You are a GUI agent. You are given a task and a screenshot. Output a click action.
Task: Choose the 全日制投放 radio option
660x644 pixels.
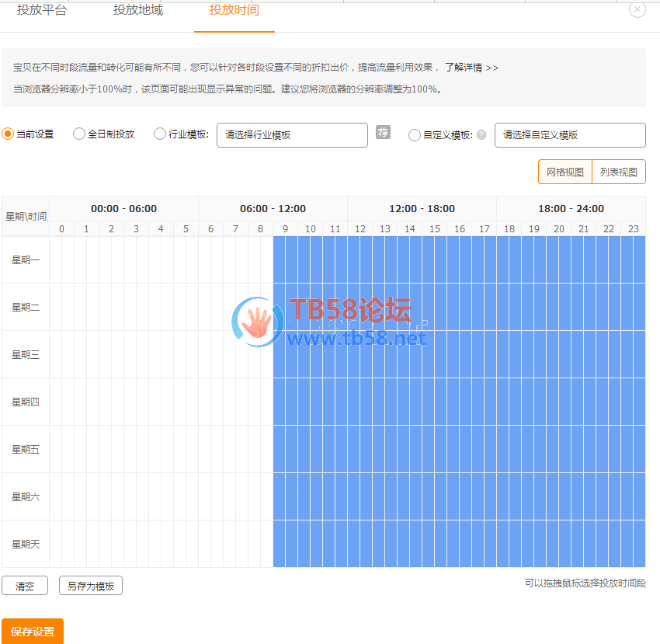(x=78, y=134)
